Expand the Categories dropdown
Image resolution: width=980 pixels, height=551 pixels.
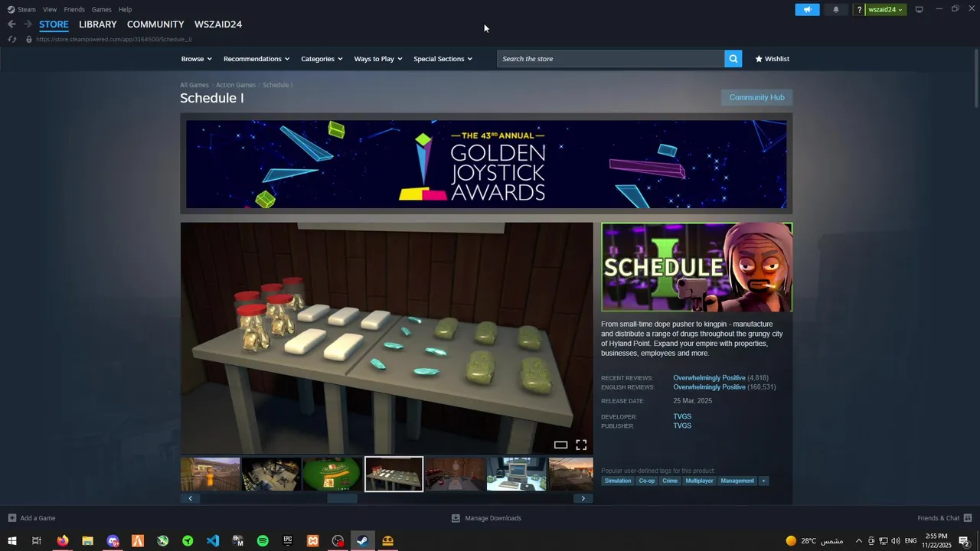(322, 59)
